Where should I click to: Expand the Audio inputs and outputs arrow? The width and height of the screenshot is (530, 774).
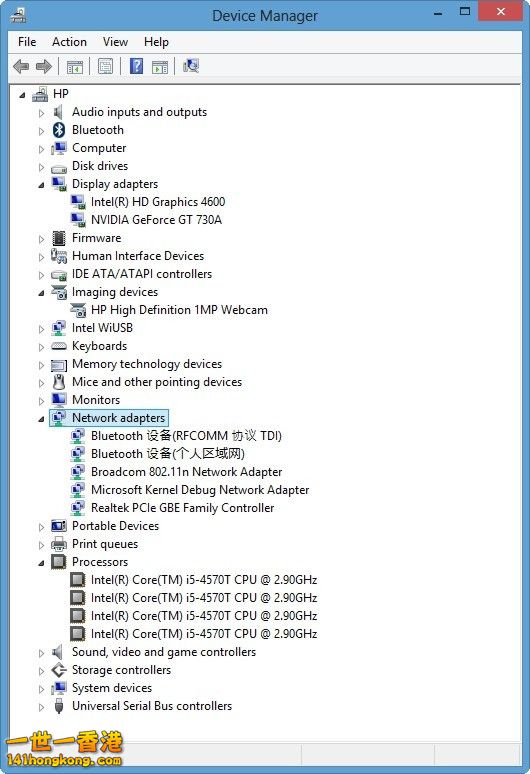point(41,113)
